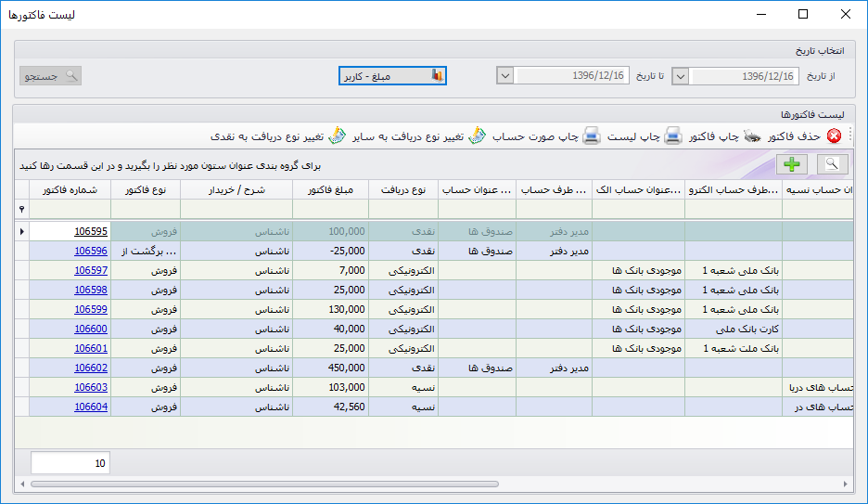
Task: Click the toolbar grip handle at the right edge
Action: 850,136
